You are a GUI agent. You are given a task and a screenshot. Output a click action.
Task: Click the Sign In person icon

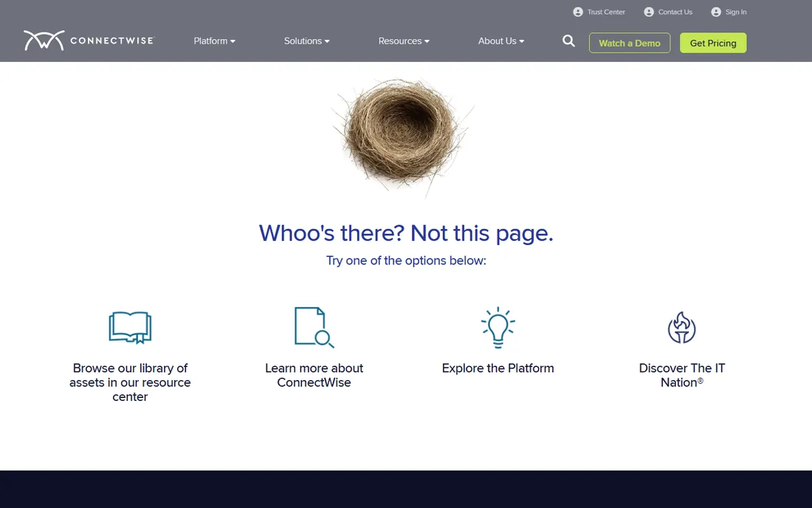point(716,12)
